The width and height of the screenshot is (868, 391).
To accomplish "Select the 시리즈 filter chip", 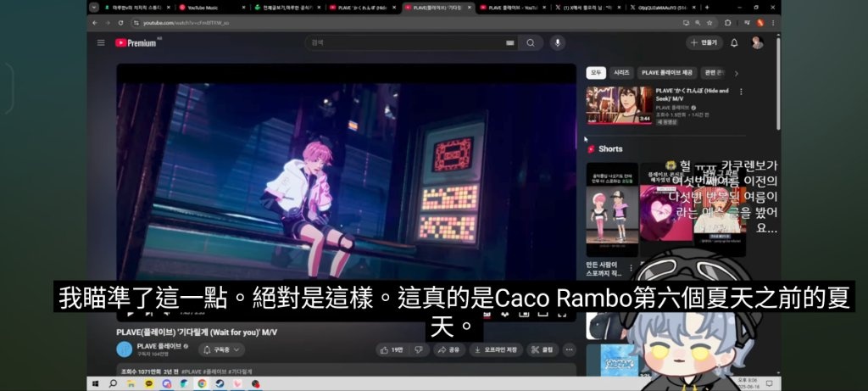I will coord(621,73).
